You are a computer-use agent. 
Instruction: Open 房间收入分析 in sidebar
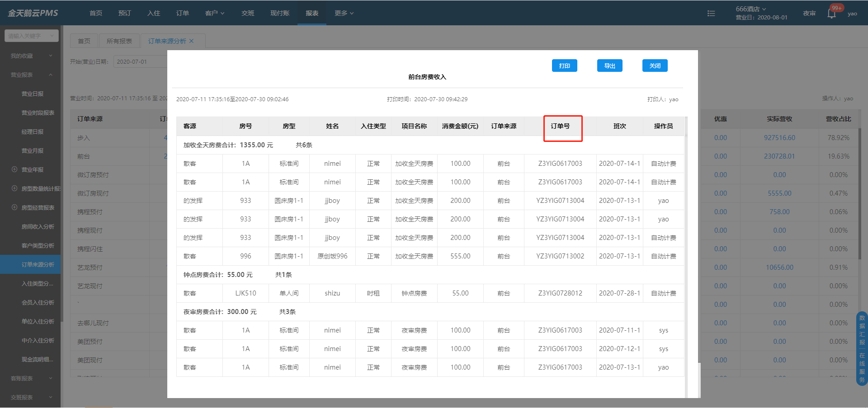38,226
